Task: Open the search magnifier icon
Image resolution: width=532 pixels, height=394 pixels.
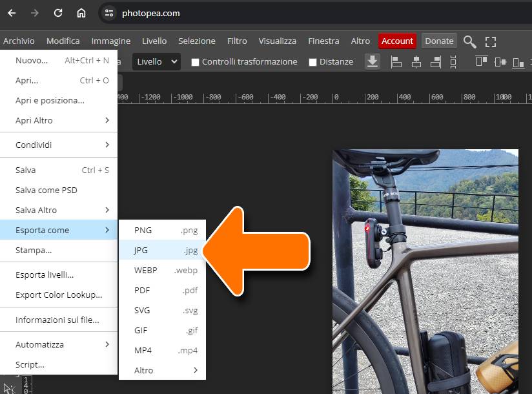Action: coord(470,42)
